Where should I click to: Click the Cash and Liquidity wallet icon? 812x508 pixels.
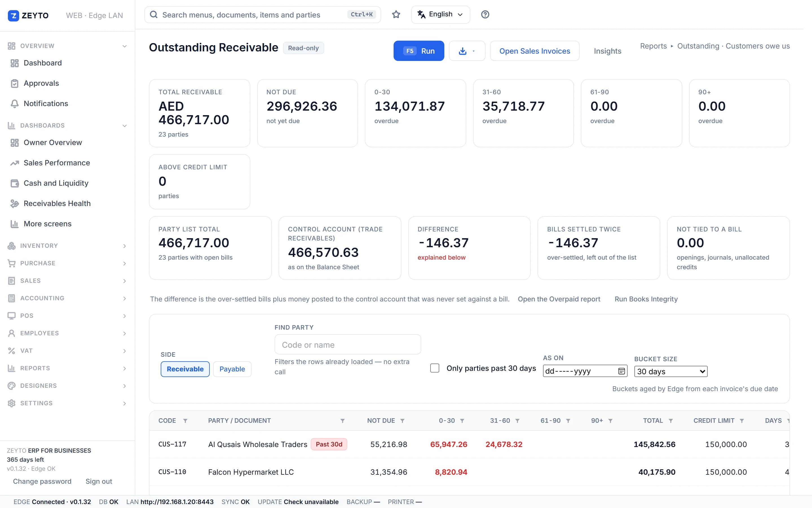[x=14, y=183]
